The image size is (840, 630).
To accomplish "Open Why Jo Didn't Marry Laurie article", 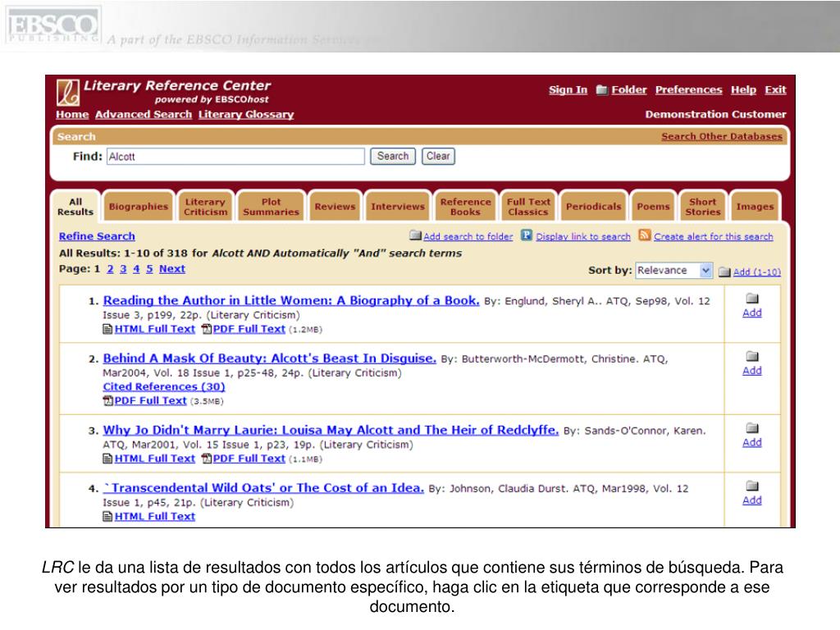I will click(x=331, y=430).
